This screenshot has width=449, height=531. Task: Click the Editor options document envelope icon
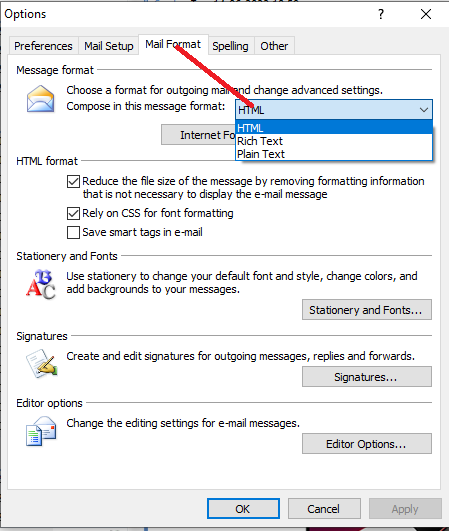[41, 431]
